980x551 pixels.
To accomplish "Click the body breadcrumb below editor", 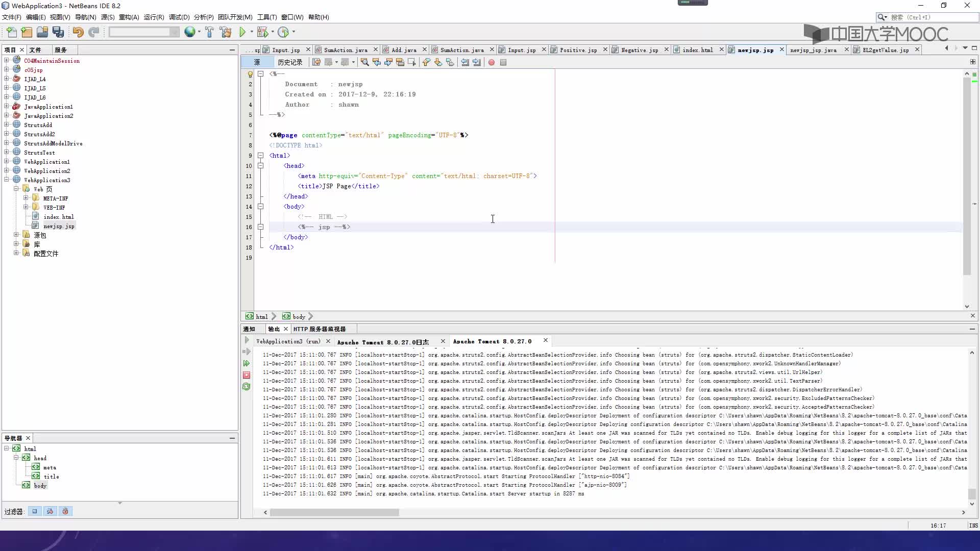I will click(299, 317).
